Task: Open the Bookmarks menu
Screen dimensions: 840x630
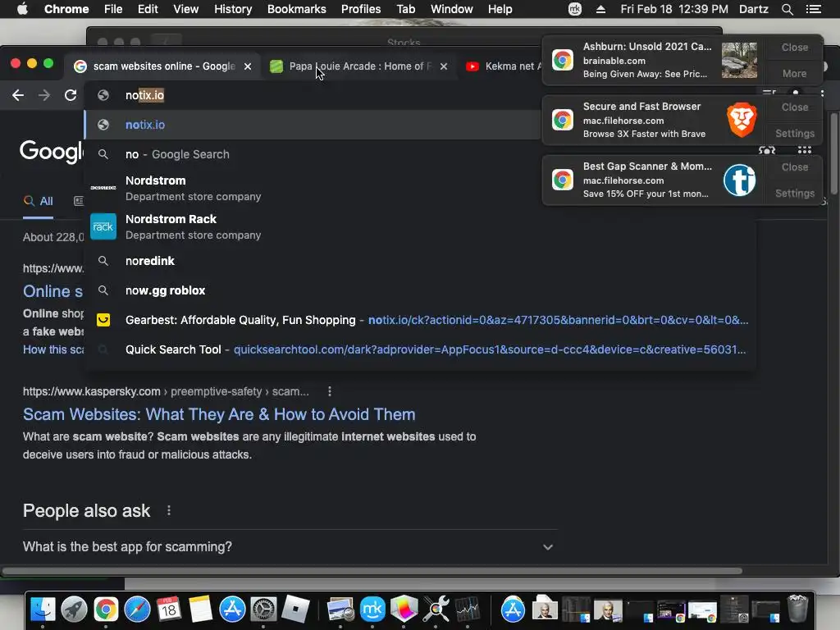Action: click(297, 9)
